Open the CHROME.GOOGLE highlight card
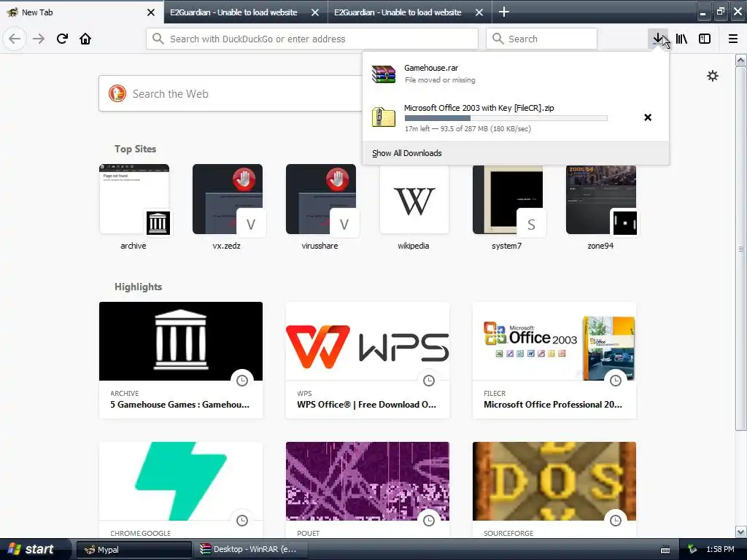The height and width of the screenshot is (560, 747). coord(181,490)
